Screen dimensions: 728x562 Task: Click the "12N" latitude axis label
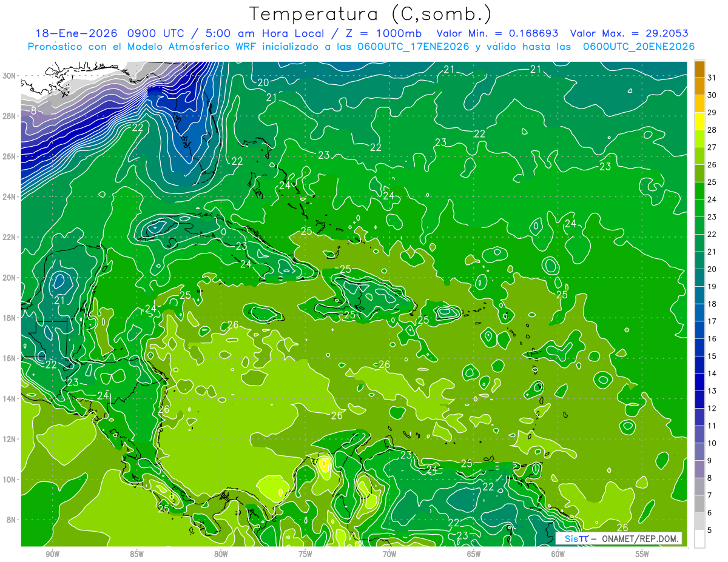click(9, 439)
